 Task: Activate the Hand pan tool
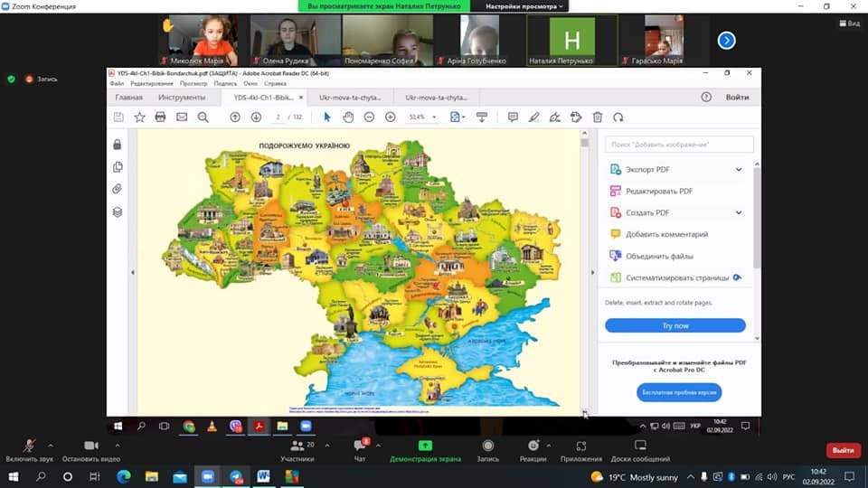point(348,117)
